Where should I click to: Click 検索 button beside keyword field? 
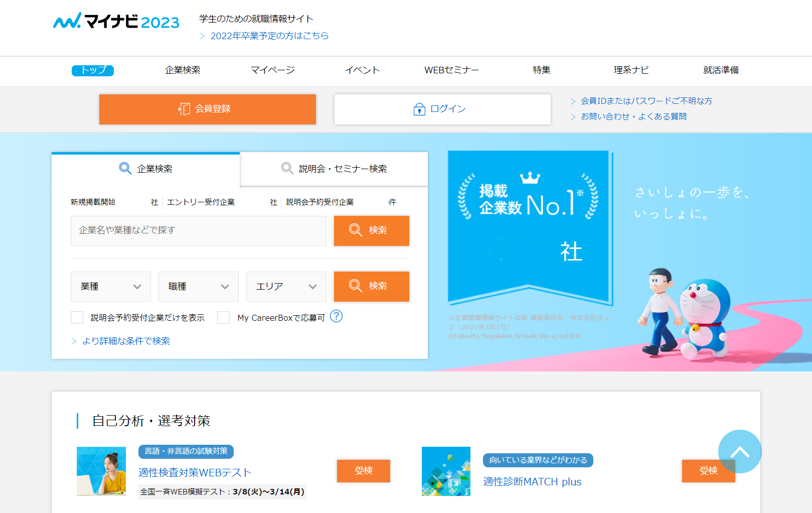click(372, 231)
